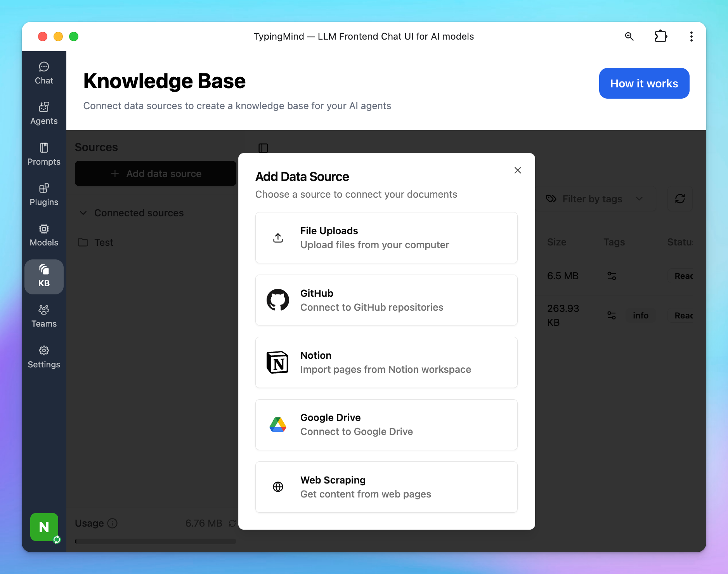Image resolution: width=728 pixels, height=574 pixels.
Task: Go to Agents in the sidebar
Action: click(x=44, y=114)
